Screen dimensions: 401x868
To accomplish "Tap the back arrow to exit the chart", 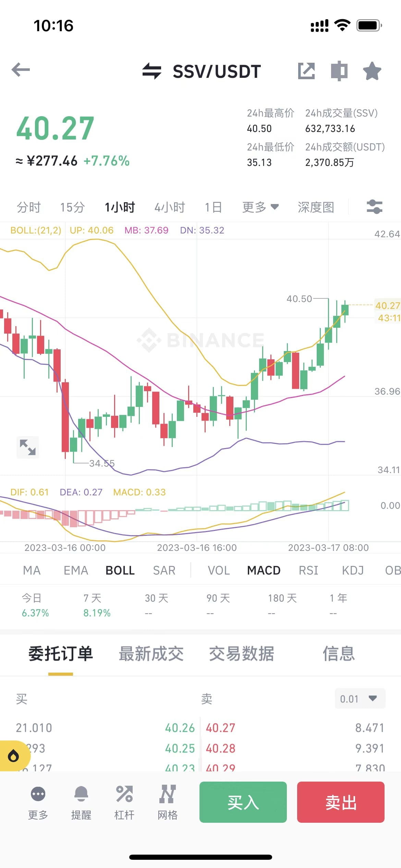I will click(x=21, y=70).
